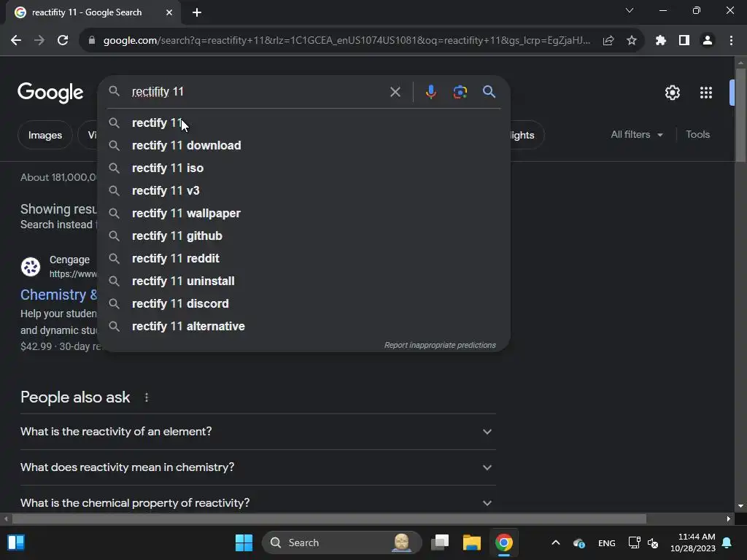The width and height of the screenshot is (747, 560).
Task: Clear the Google search box text
Action: pyautogui.click(x=395, y=92)
